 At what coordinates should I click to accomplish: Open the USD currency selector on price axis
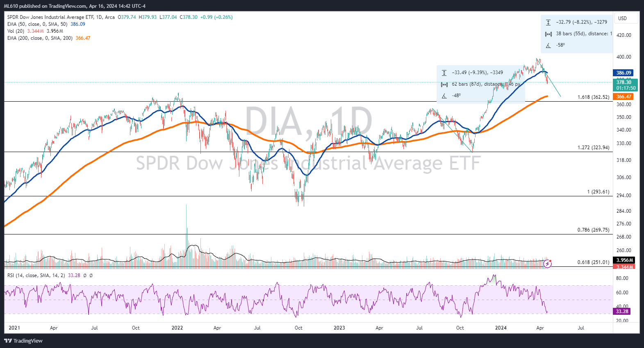point(626,18)
